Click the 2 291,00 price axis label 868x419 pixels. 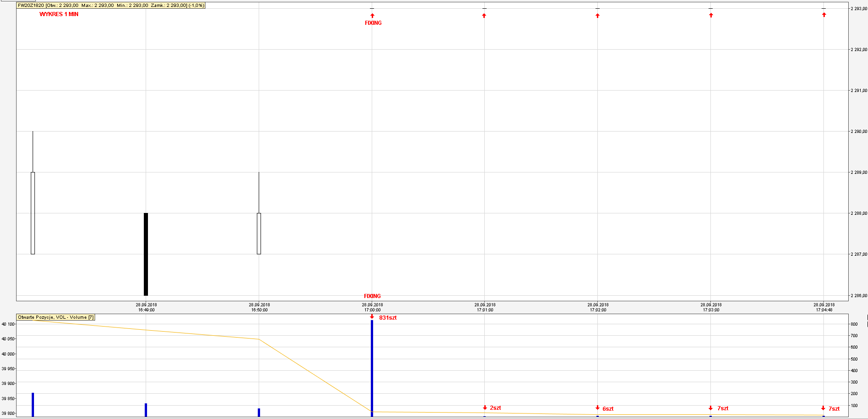point(858,91)
